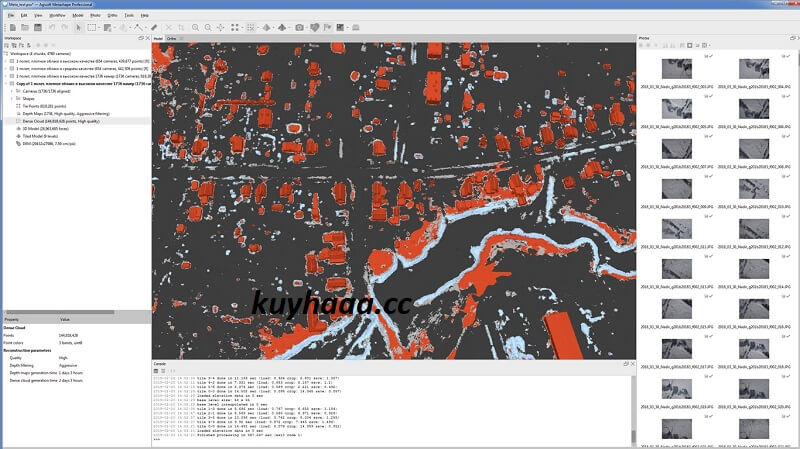
Task: Open the Tools menu
Action: pos(129,15)
